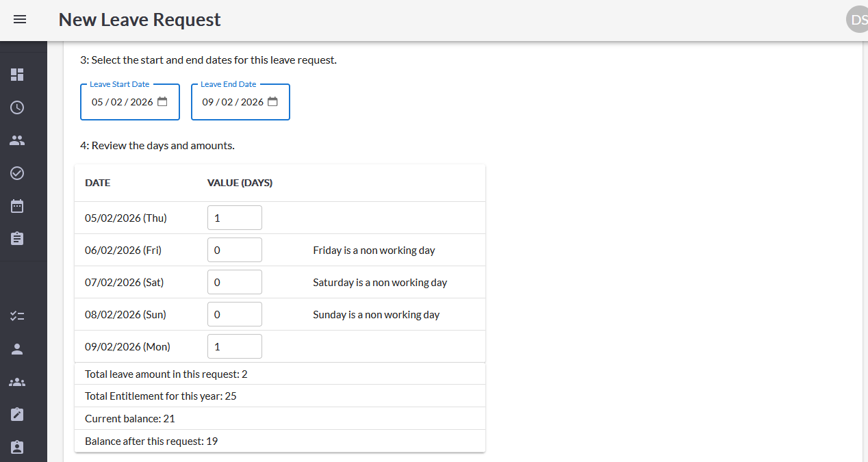This screenshot has width=868, height=462.
Task: Click the circled checkmark sidebar icon
Action: point(17,173)
